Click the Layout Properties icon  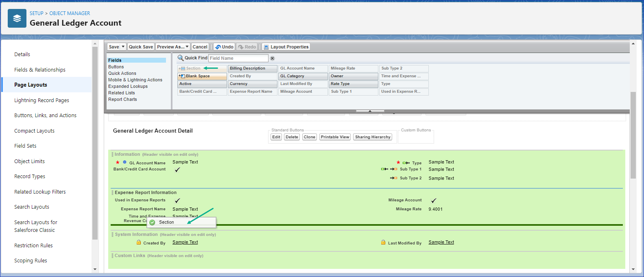point(266,47)
